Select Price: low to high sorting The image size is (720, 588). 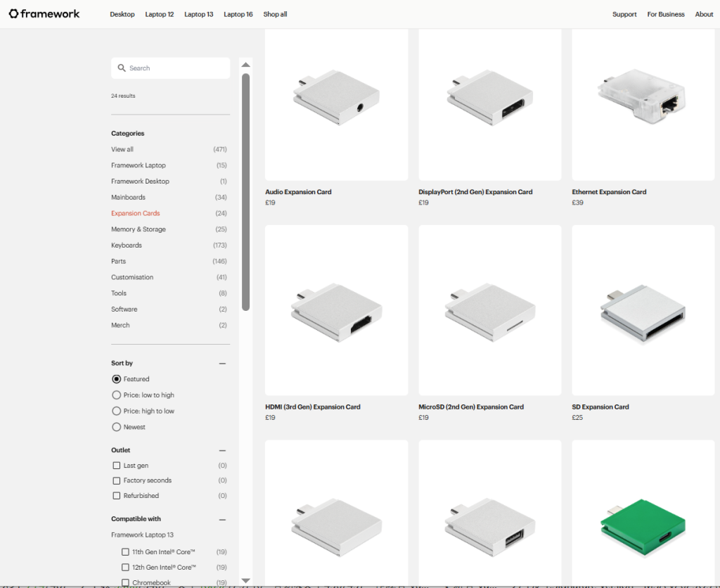click(117, 395)
